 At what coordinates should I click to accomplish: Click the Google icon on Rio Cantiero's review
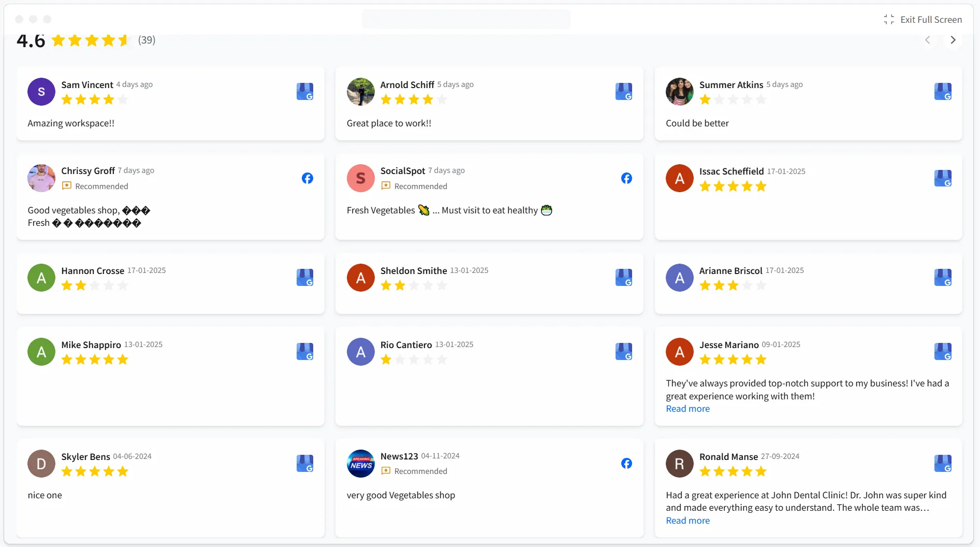click(624, 352)
